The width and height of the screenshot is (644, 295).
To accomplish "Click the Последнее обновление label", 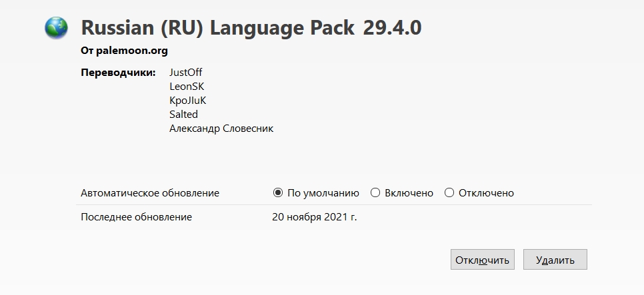I will tap(137, 216).
